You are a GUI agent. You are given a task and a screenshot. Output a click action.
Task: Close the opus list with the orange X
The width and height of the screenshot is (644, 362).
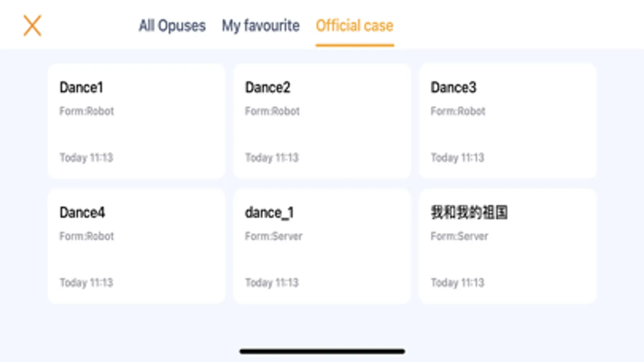pos(32,26)
